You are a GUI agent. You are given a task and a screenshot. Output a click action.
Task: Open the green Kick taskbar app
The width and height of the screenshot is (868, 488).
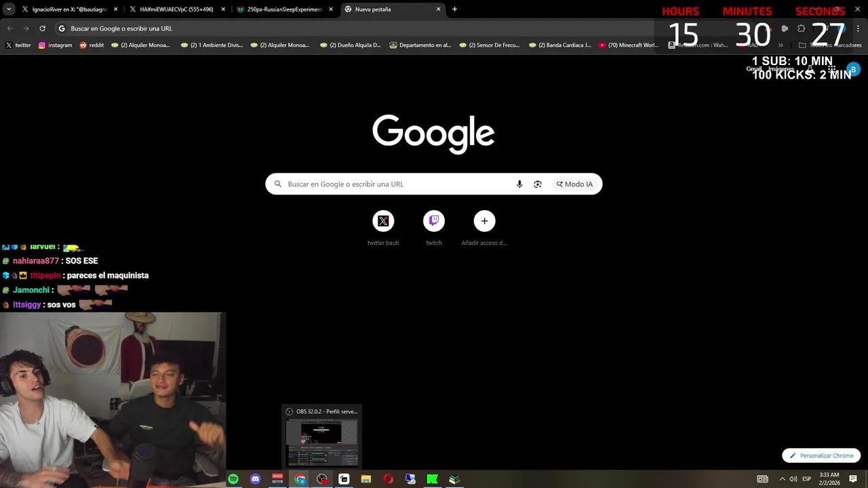(x=432, y=479)
